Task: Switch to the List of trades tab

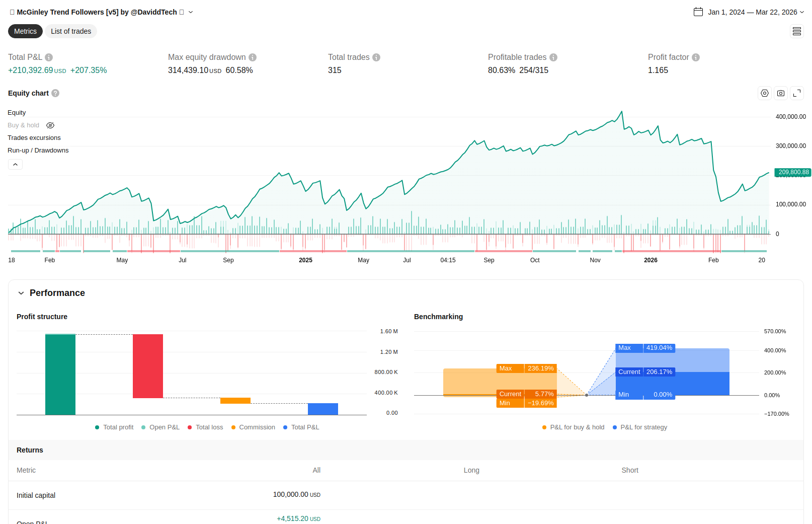Action: point(71,31)
